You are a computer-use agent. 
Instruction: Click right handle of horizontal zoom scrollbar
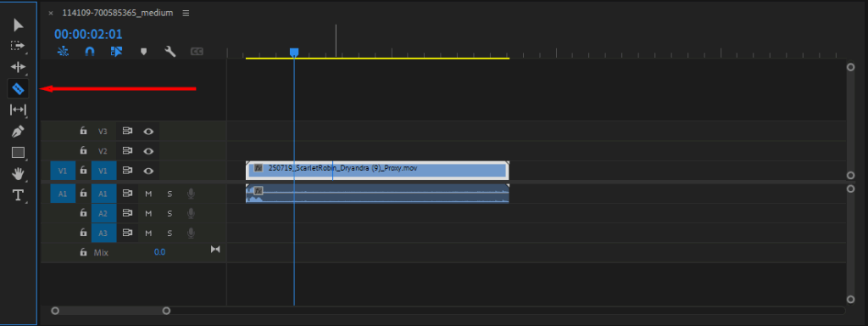pyautogui.click(x=166, y=311)
